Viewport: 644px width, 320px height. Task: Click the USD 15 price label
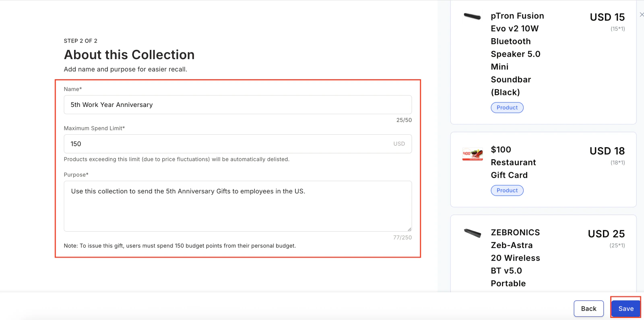(607, 17)
